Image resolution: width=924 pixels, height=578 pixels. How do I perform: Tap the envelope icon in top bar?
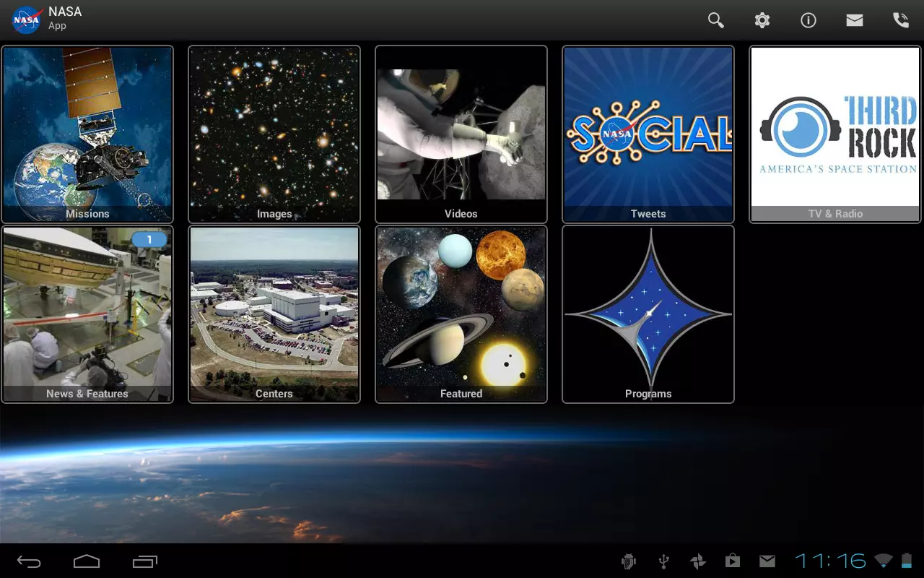pyautogui.click(x=855, y=20)
